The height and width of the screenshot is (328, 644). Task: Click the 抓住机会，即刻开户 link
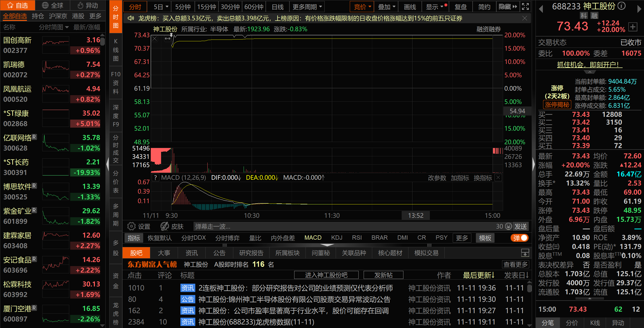pyautogui.click(x=589, y=65)
